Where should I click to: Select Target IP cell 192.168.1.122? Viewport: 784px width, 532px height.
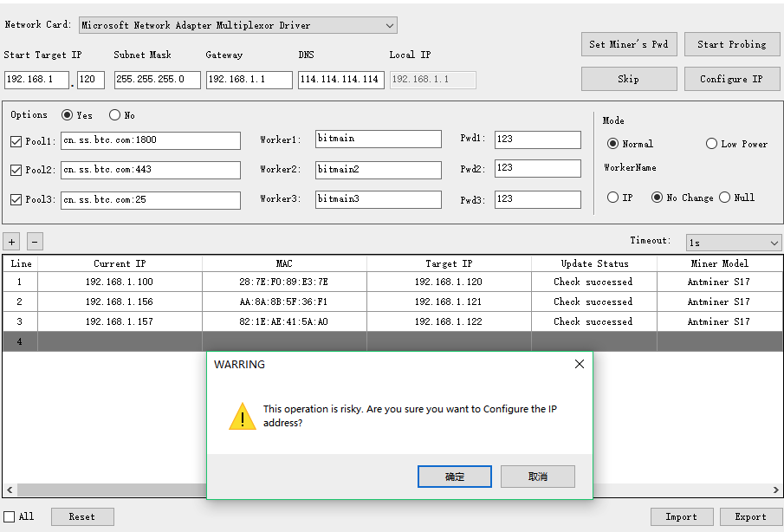(449, 321)
